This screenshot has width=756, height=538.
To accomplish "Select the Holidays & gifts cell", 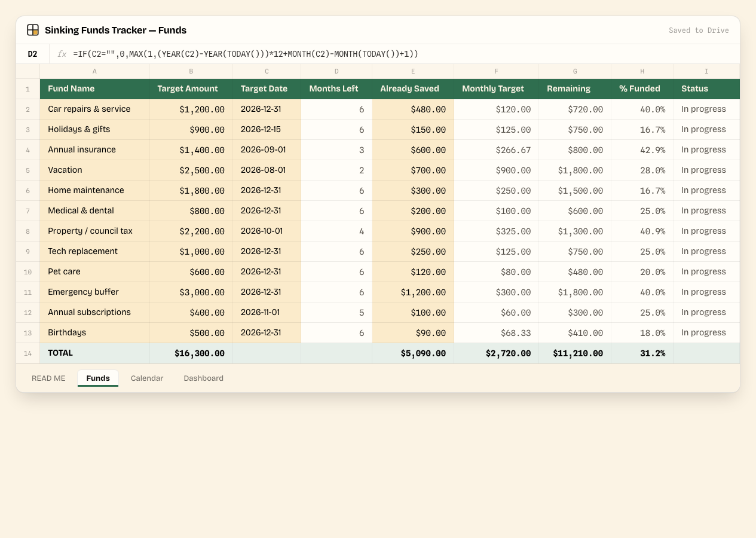I will click(94, 130).
